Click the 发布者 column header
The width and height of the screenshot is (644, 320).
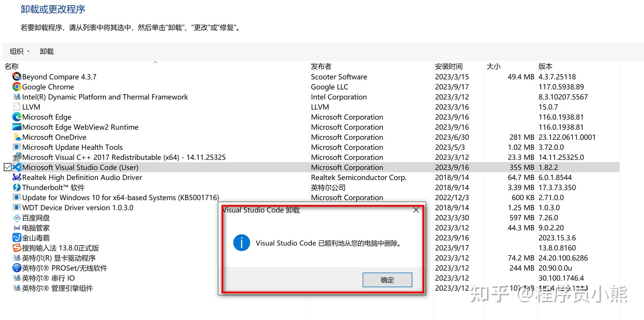click(320, 66)
